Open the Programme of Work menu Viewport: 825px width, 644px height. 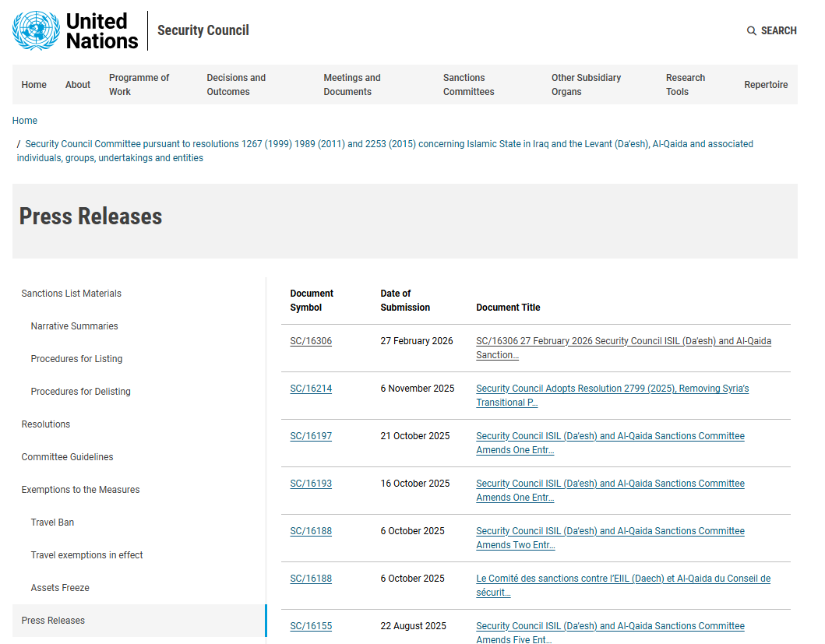coord(139,85)
